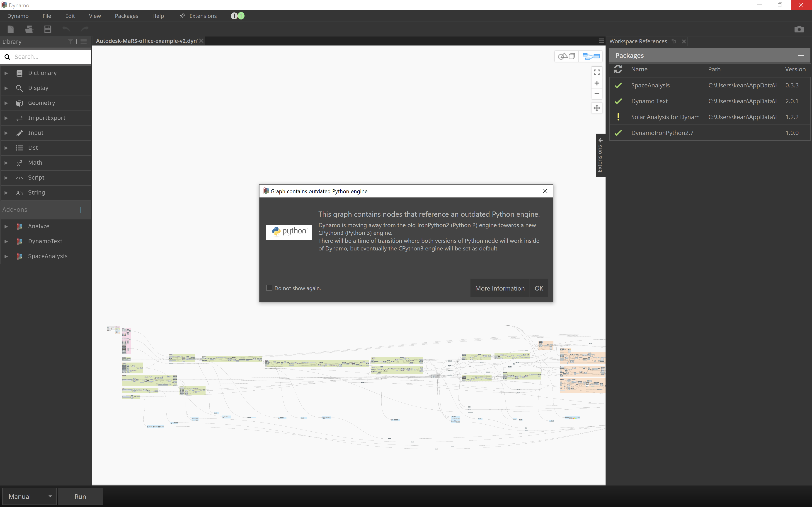
Task: Click the zoom in plus icon
Action: click(x=596, y=83)
